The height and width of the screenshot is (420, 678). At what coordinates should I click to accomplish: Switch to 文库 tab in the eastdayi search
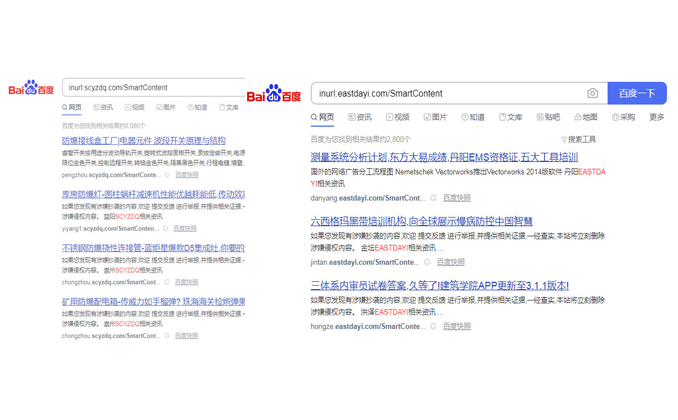coord(510,117)
